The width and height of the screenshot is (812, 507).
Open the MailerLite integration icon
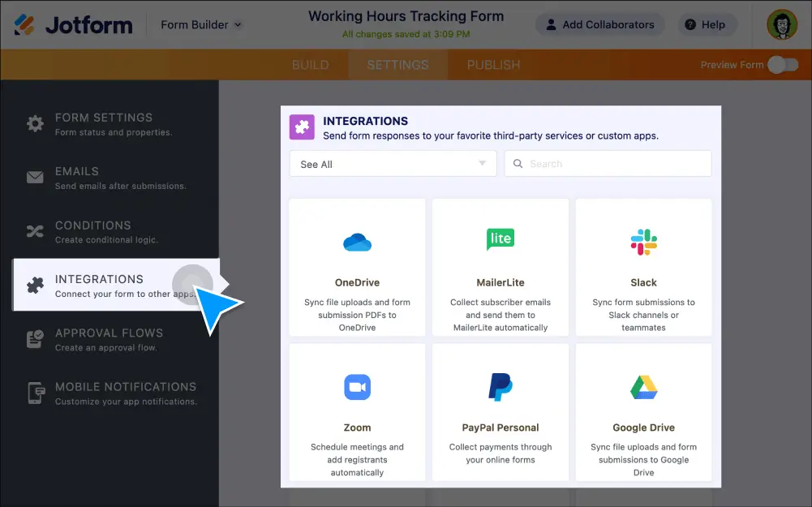pos(500,238)
